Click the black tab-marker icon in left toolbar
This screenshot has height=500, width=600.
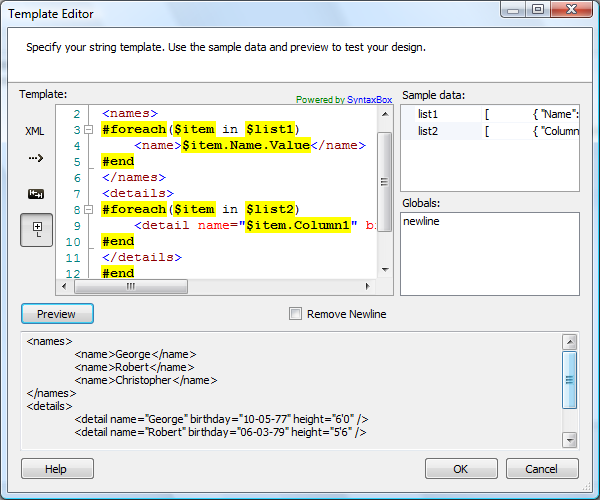point(35,193)
